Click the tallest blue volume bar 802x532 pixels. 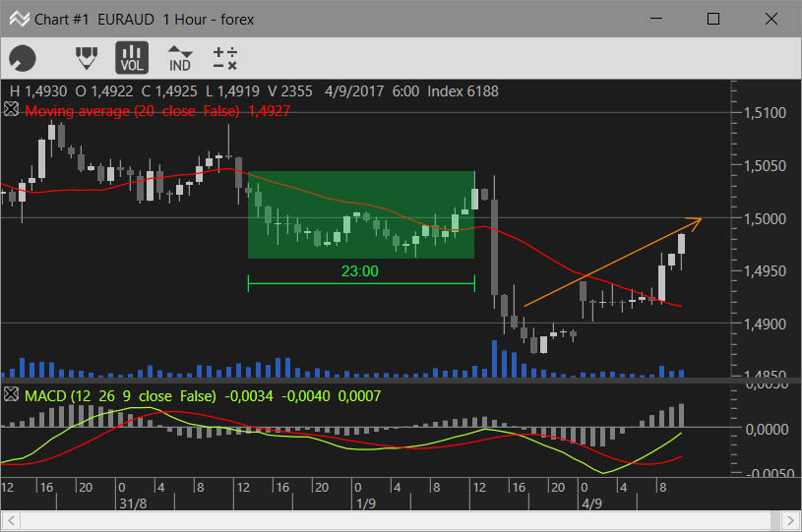tap(495, 358)
